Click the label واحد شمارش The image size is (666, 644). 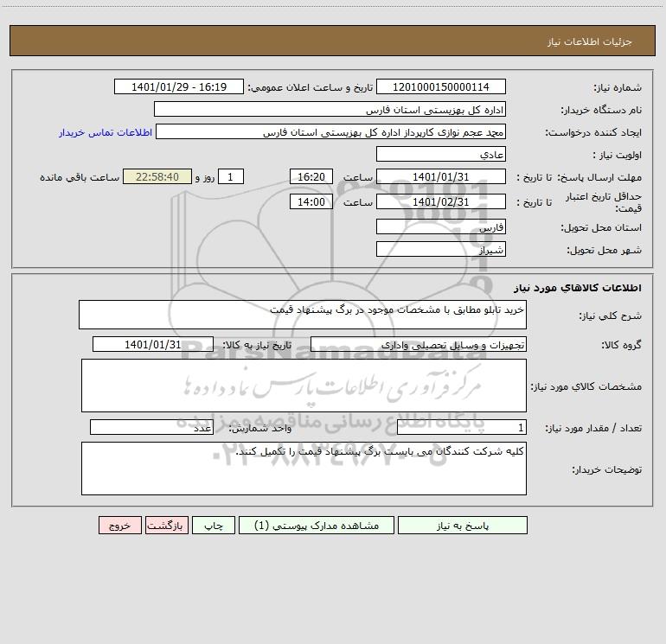pos(260,428)
